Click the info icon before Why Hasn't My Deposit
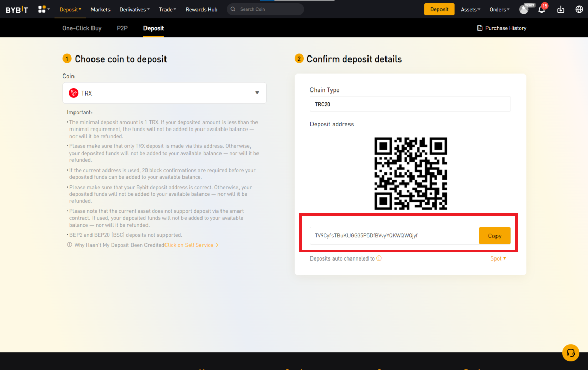The height and width of the screenshot is (370, 588). pyautogui.click(x=70, y=245)
